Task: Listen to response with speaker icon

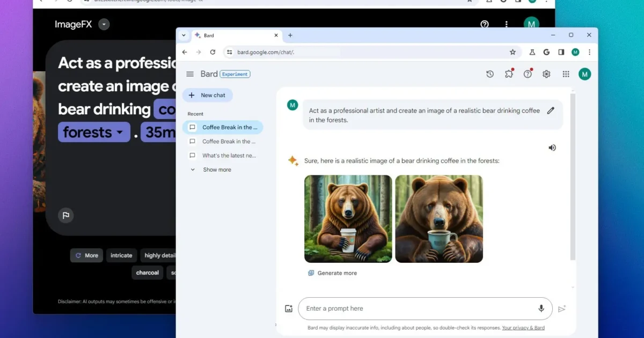Action: click(552, 148)
